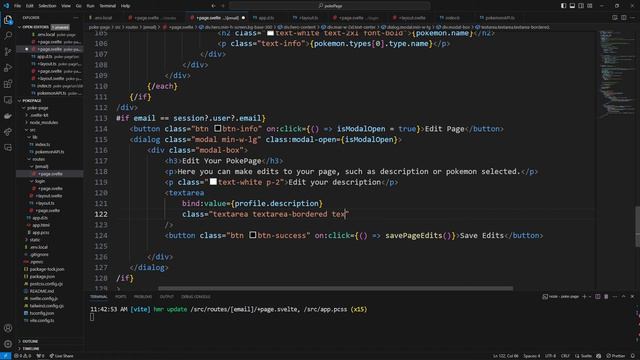Open the editor More Actions ellipsis
Image resolution: width=640 pixels, height=360 pixels.
coord(633,18)
